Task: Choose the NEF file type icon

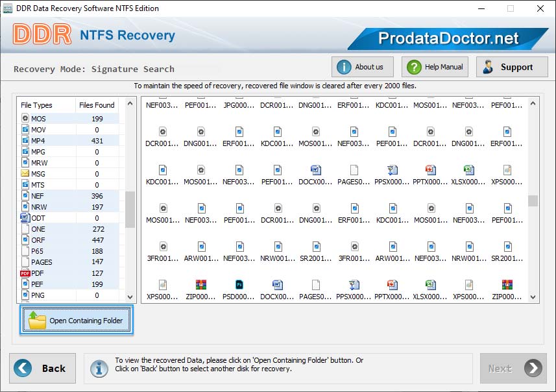Action: 25,195
